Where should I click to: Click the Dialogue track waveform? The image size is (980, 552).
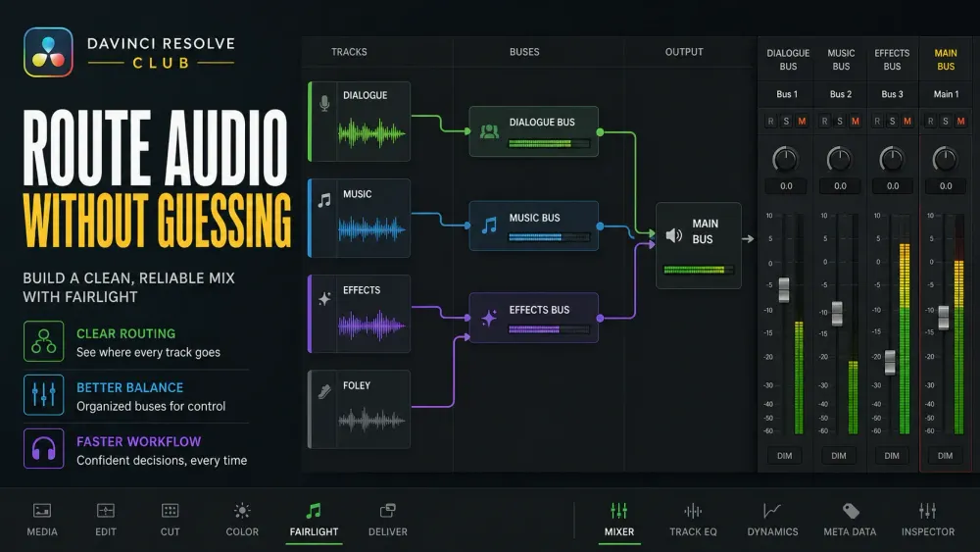tap(371, 133)
